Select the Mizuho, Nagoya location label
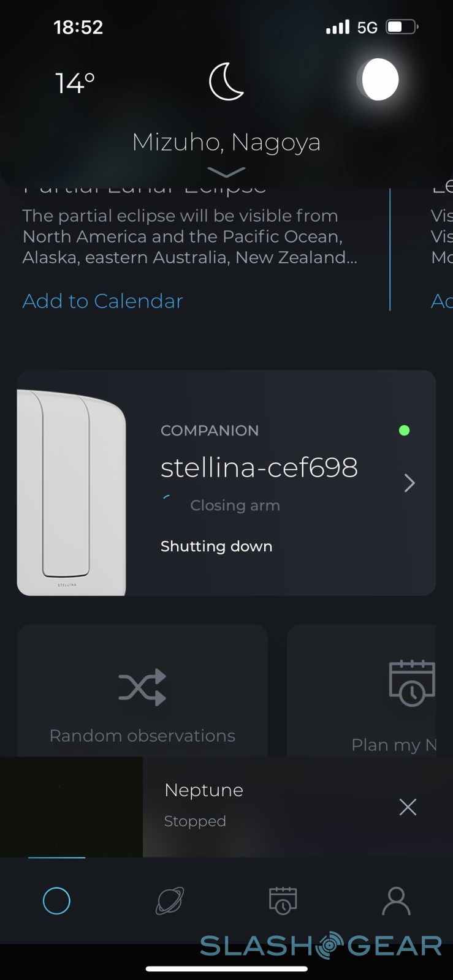 226,142
